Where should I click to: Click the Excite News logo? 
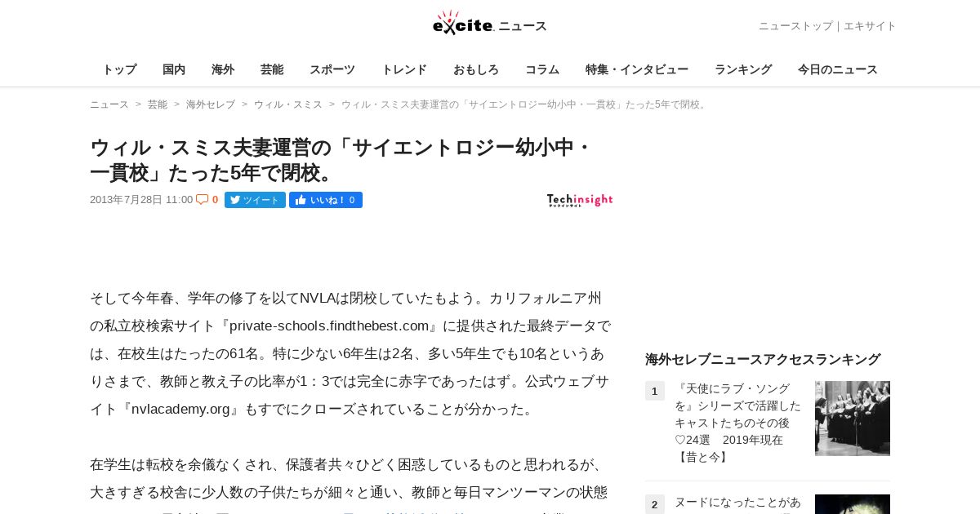pyautogui.click(x=490, y=23)
